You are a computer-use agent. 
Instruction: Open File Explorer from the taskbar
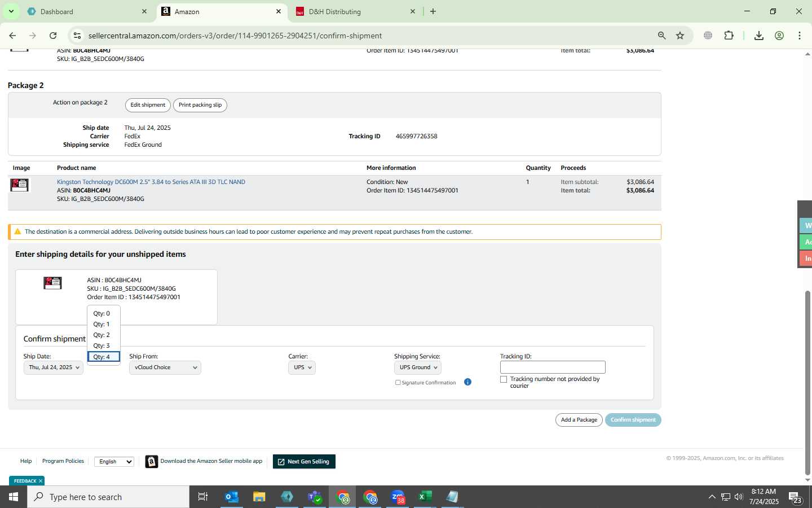pos(259,497)
